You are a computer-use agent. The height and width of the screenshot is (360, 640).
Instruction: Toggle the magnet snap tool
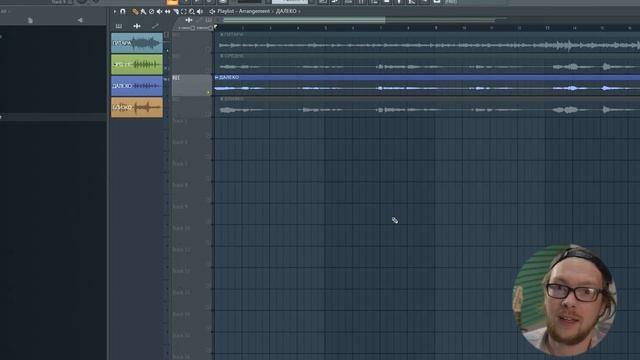pyautogui.click(x=123, y=11)
